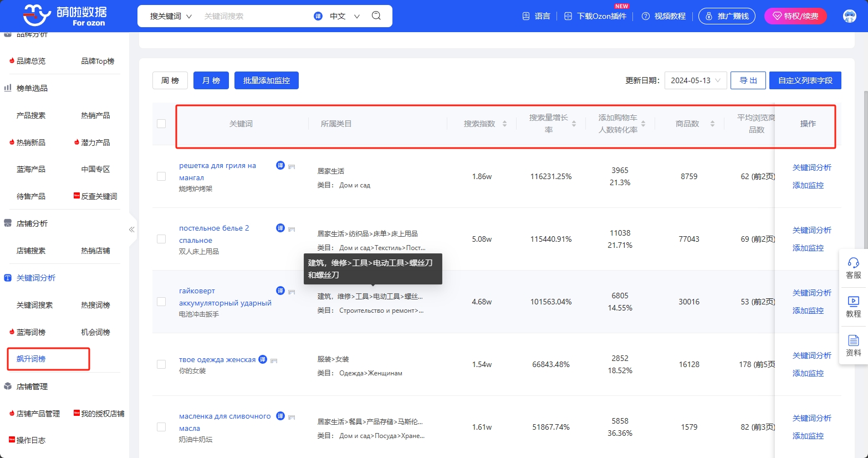Click 添加监控 for гайковерт row
This screenshot has width=868, height=458.
pyautogui.click(x=808, y=311)
